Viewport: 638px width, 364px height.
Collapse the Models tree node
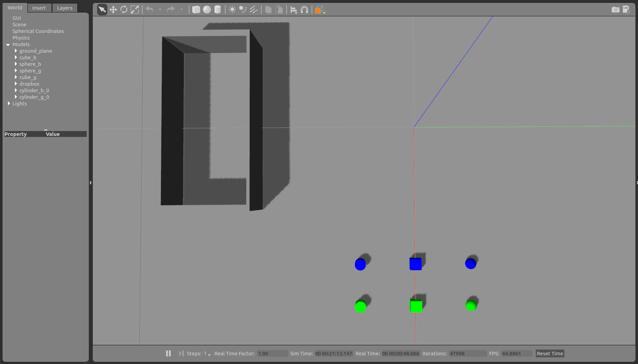coord(8,45)
